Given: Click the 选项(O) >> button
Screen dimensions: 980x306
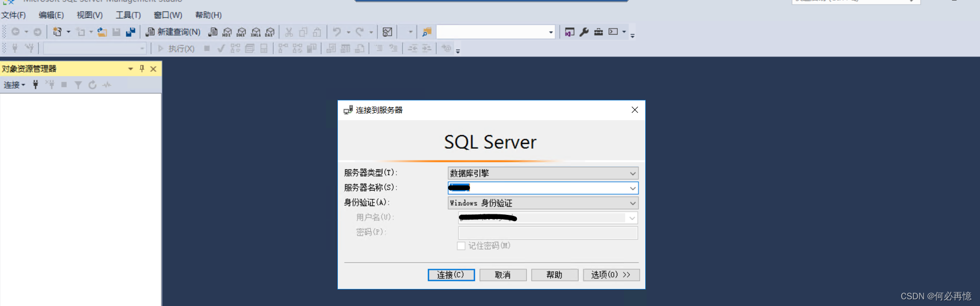Looking at the screenshot, I should click(x=611, y=275).
